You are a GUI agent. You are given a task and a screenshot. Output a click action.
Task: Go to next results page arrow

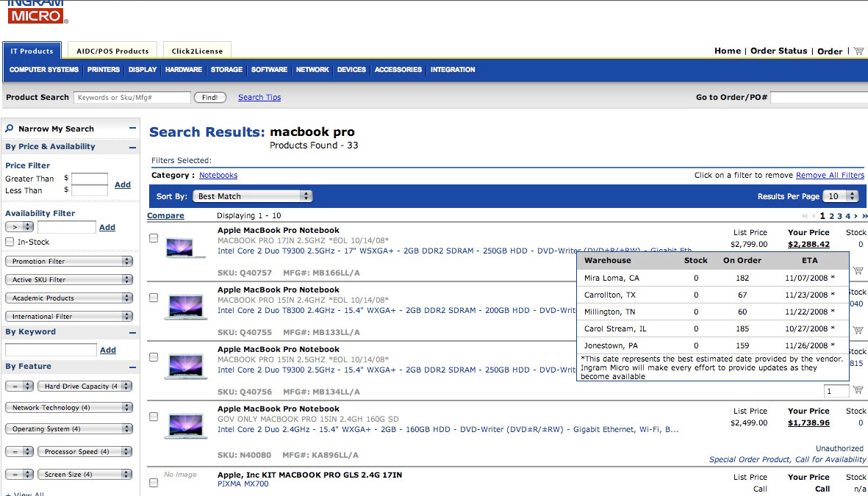856,216
